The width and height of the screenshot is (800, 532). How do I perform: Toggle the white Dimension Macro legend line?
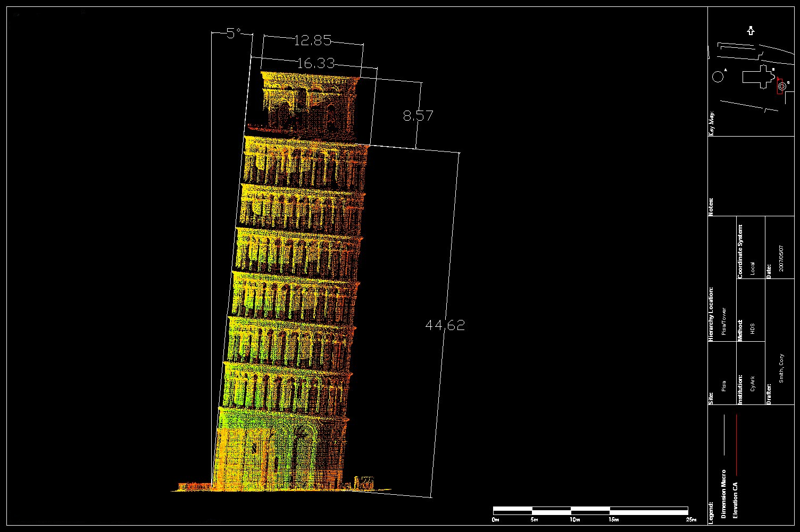(x=724, y=435)
